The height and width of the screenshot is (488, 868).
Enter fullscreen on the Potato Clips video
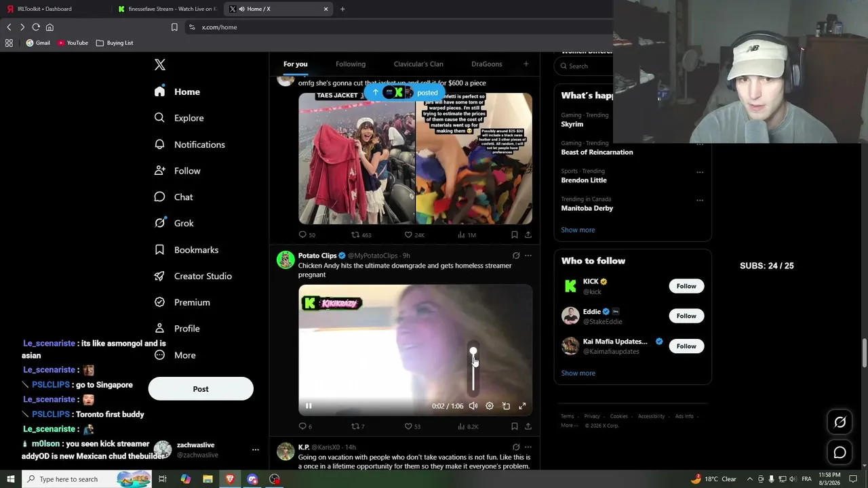522,406
